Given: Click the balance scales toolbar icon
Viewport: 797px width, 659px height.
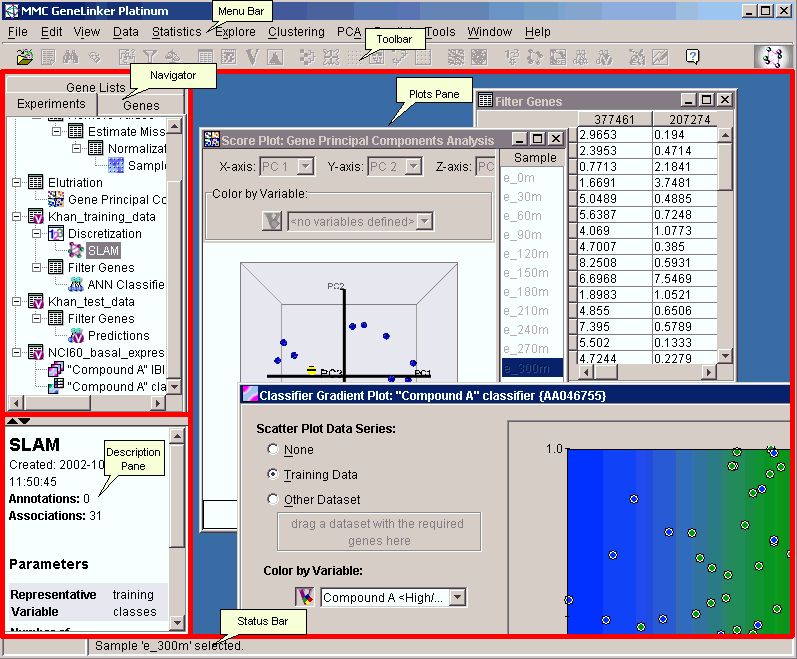Looking at the screenshot, I should pos(173,57).
